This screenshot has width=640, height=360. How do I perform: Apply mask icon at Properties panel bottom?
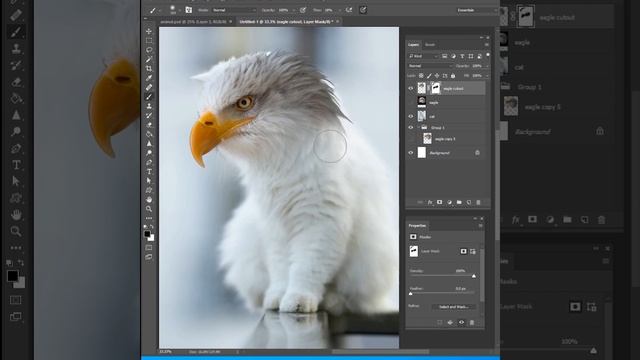point(450,322)
